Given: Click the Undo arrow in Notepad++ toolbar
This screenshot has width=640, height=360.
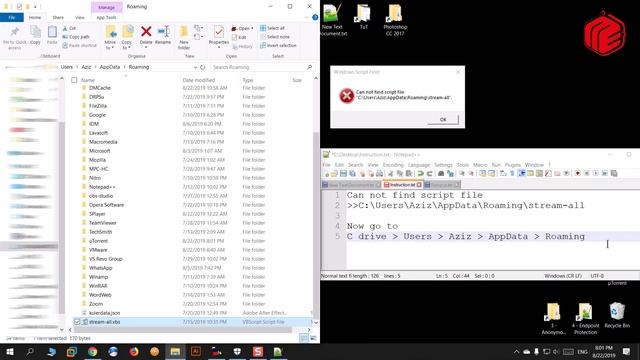Looking at the screenshot, I should 420,173.
